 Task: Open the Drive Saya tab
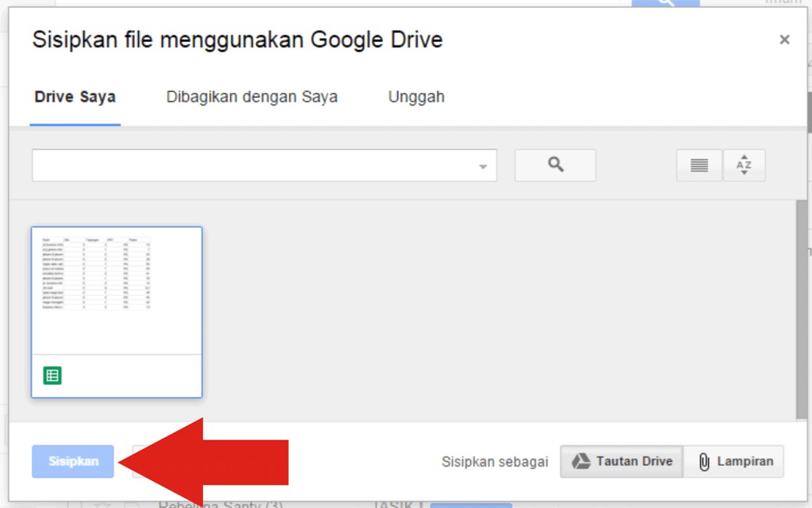[75, 97]
